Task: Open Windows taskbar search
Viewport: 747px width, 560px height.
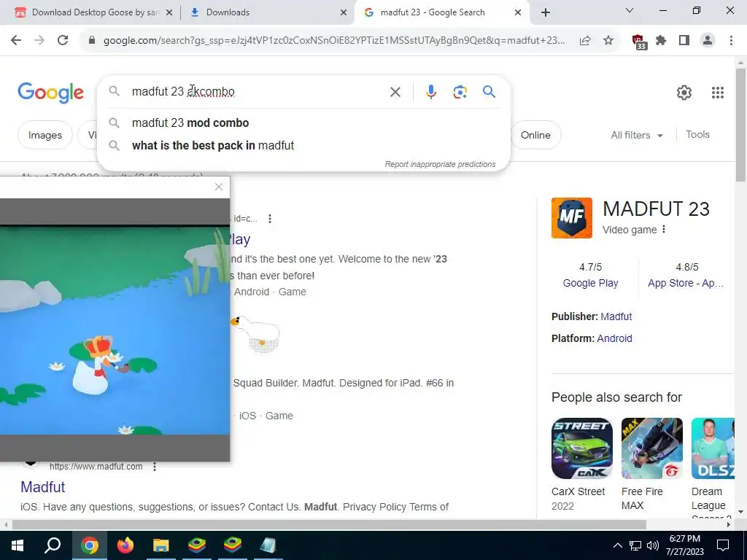Action: tap(53, 545)
